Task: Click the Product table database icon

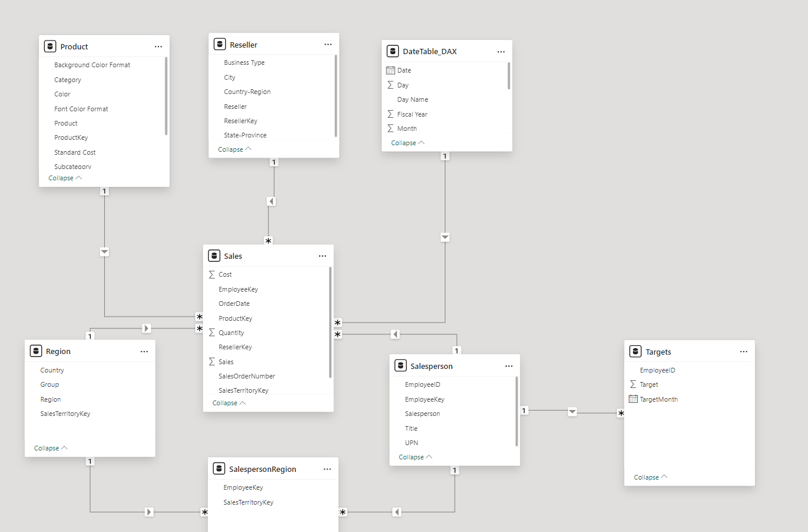Action: click(50, 46)
